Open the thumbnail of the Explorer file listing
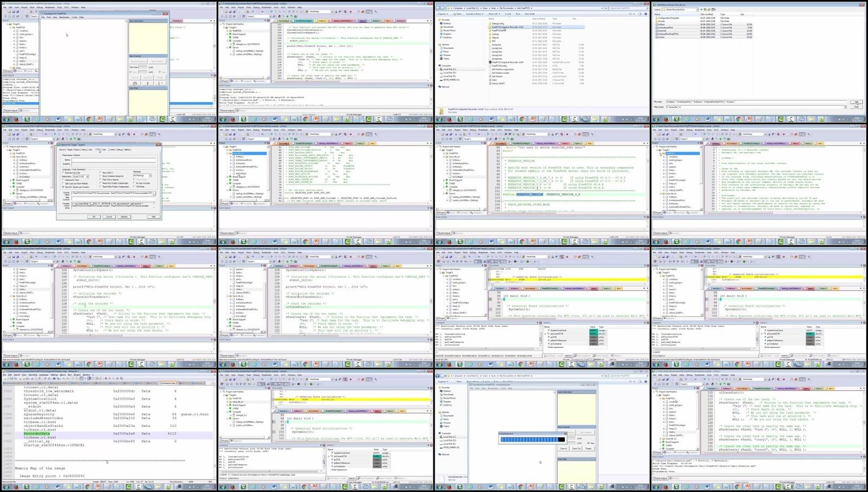 (542, 61)
